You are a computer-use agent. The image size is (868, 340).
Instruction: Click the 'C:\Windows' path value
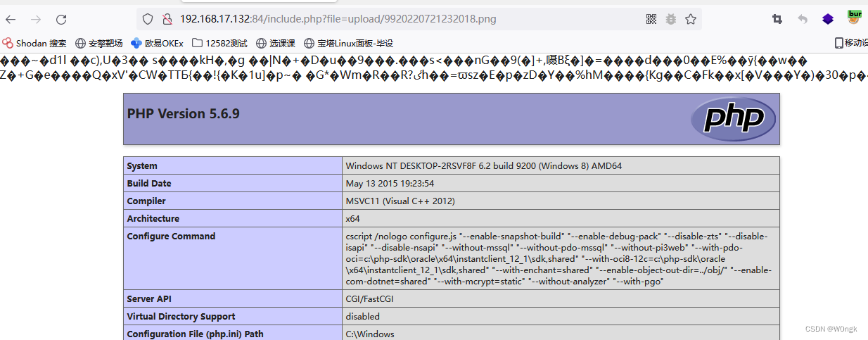pos(370,334)
